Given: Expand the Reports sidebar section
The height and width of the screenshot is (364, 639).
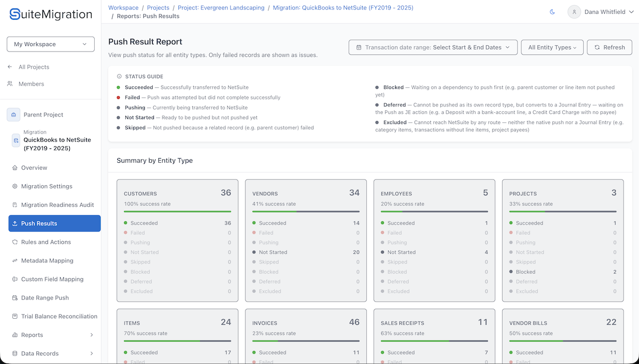Looking at the screenshot, I should (54, 335).
